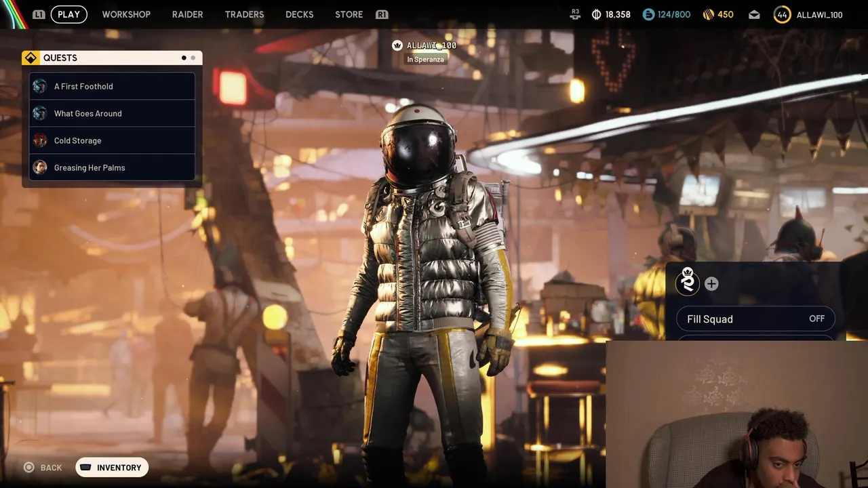Click the circle icon next to BACK
Image resolution: width=868 pixels, height=488 pixels.
pos(28,467)
